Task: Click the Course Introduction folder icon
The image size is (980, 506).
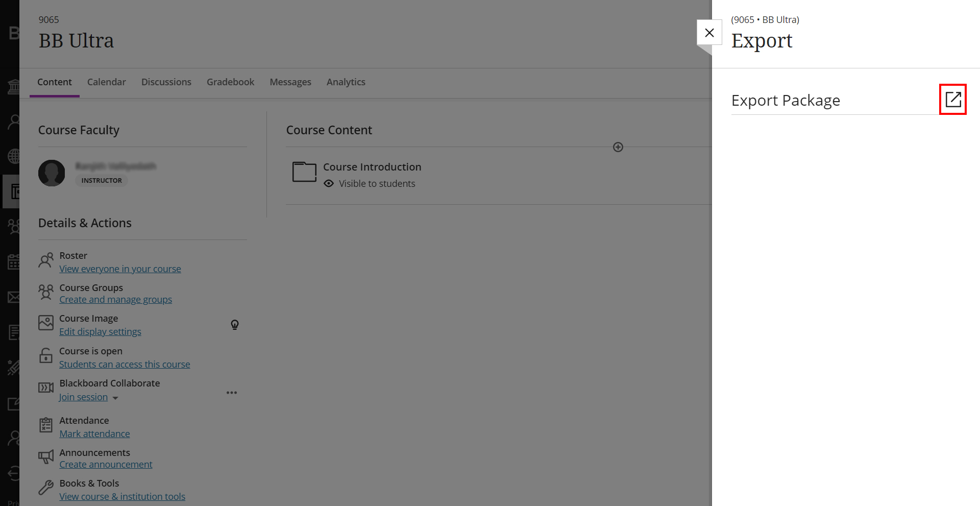Action: 304,172
